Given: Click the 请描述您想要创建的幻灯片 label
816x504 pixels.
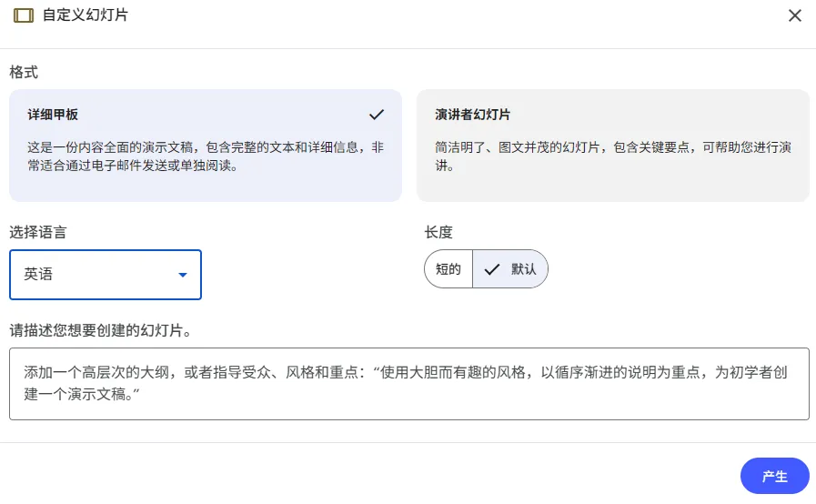Looking at the screenshot, I should coord(100,329).
